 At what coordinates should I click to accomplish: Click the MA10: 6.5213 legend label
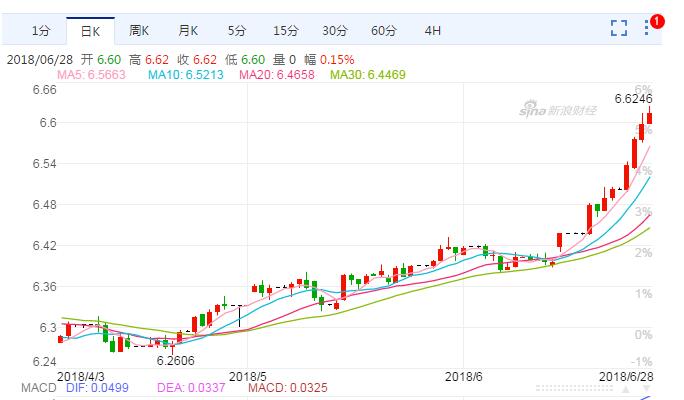coord(186,75)
